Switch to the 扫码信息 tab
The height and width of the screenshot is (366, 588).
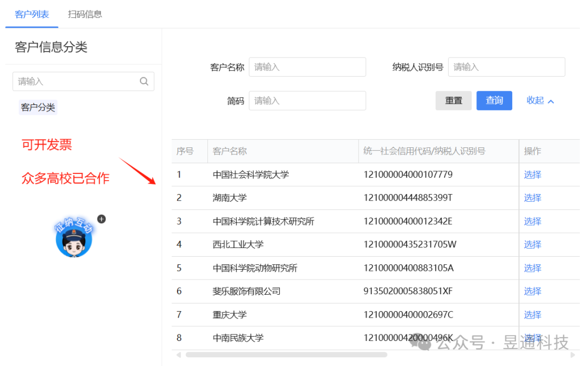pos(85,14)
